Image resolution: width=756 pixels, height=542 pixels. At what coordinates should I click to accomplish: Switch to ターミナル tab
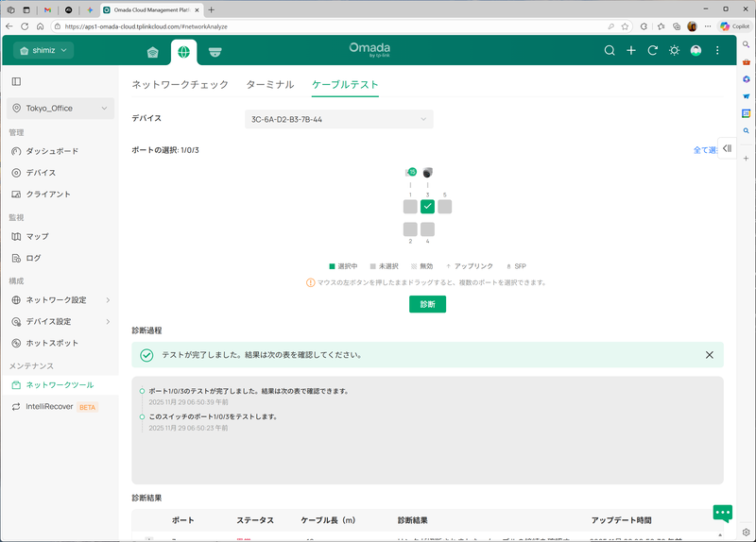point(270,84)
